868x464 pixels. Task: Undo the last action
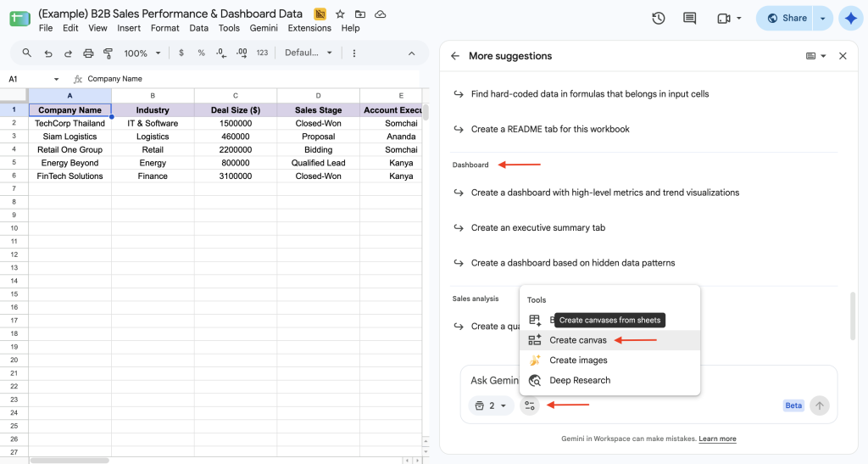pos(48,53)
